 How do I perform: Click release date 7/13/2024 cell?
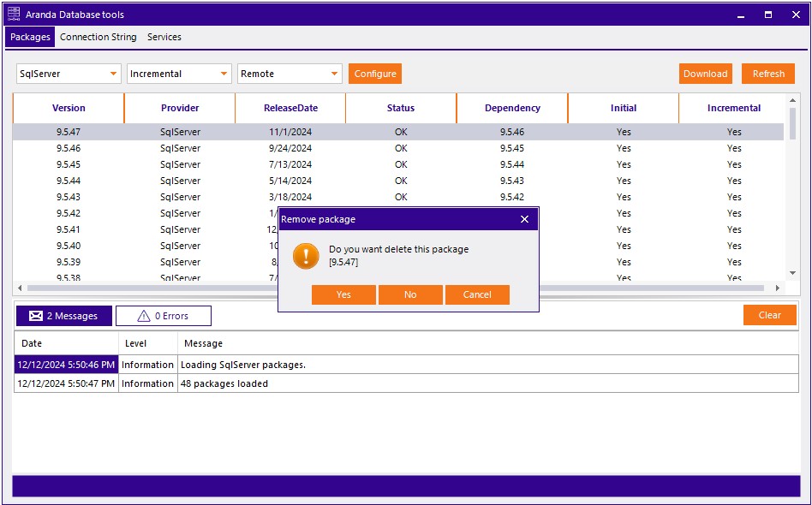point(290,164)
